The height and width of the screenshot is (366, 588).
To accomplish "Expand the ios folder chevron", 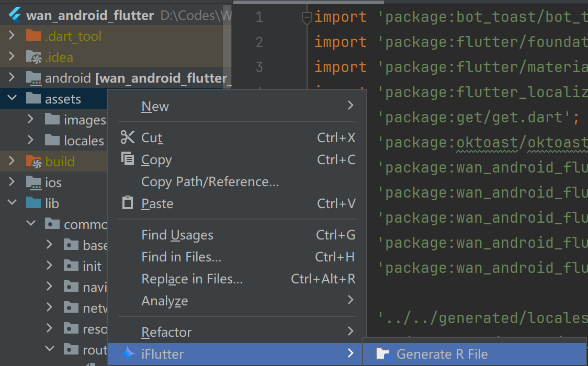I will (x=12, y=182).
